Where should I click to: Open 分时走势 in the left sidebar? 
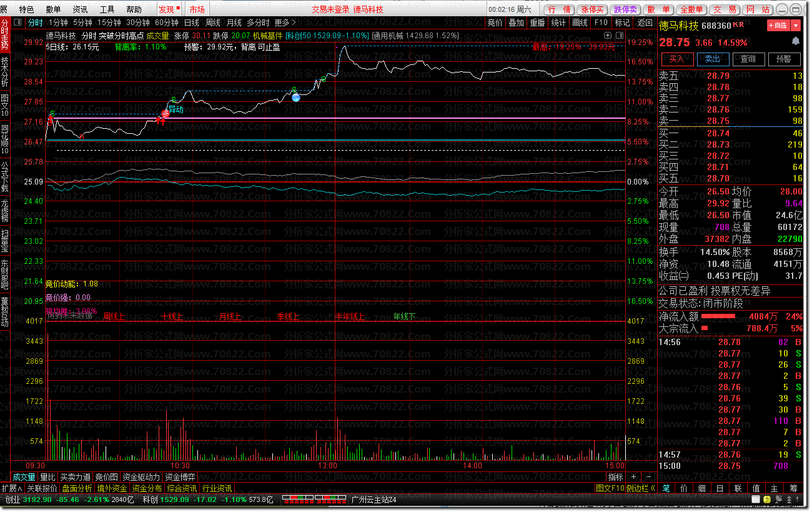[5, 35]
